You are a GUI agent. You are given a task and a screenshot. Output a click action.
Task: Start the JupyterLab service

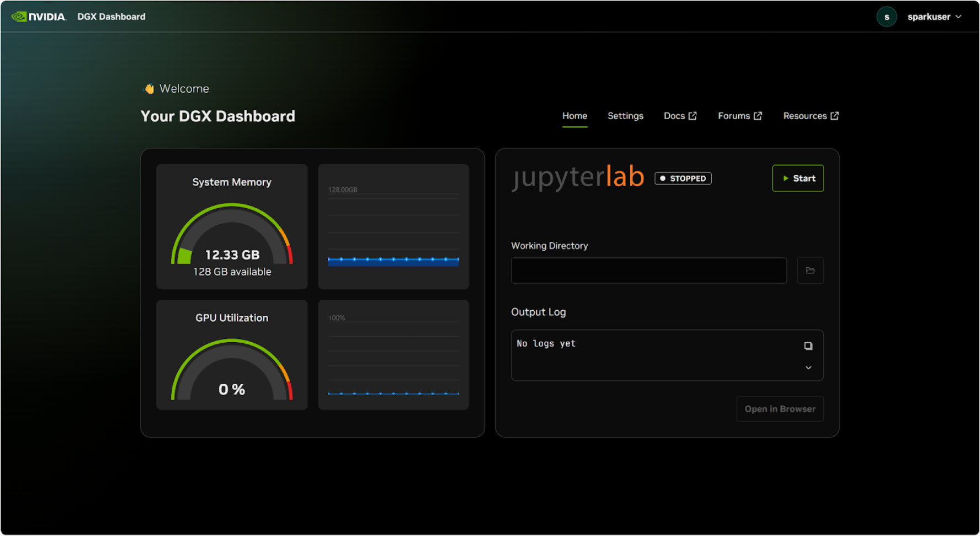[798, 178]
